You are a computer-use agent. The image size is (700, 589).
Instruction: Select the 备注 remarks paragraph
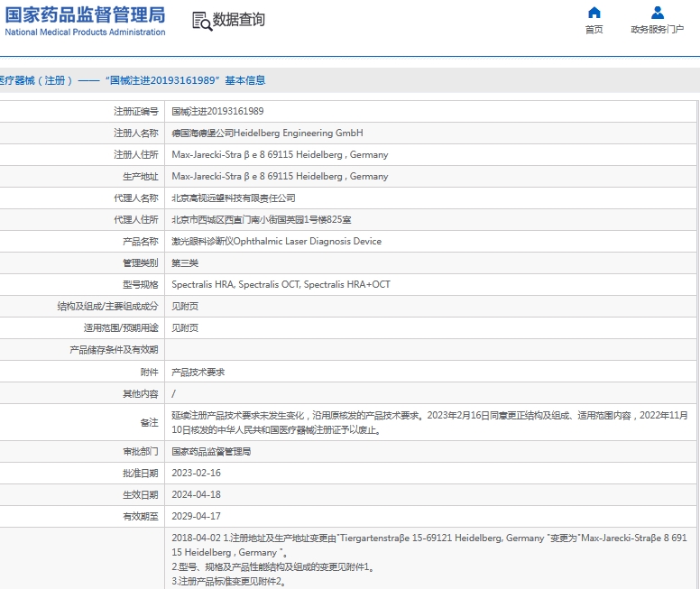(x=429, y=422)
